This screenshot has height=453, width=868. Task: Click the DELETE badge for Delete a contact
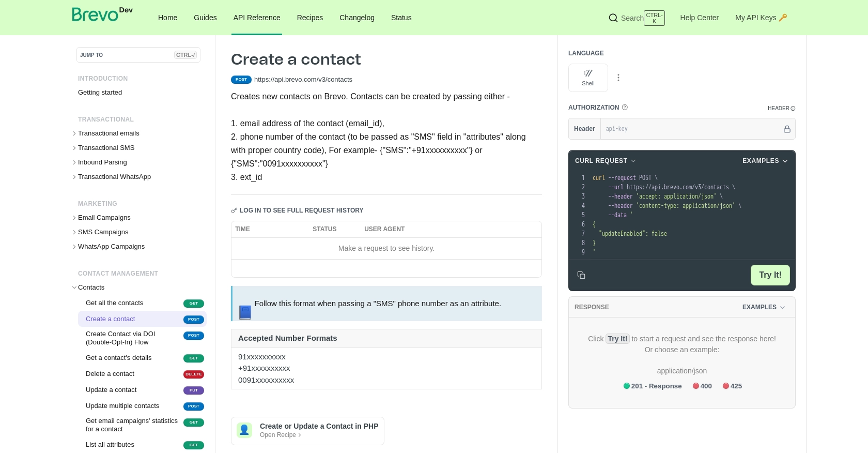(194, 374)
